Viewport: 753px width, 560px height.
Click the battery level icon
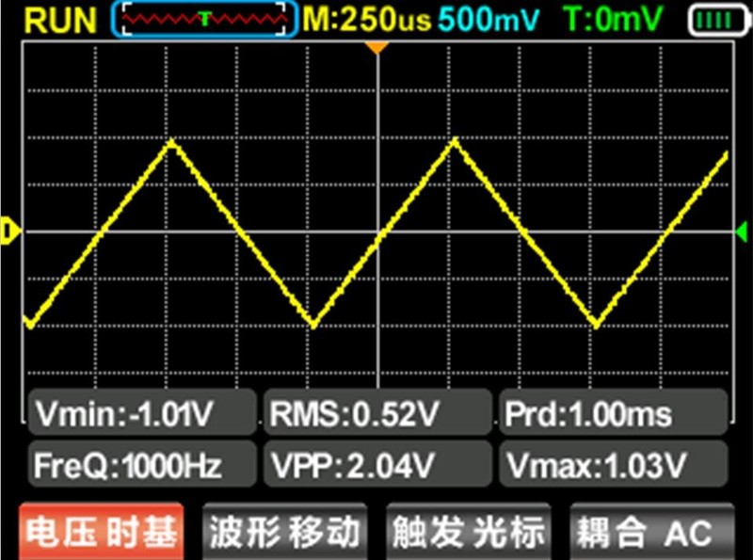pos(716,19)
